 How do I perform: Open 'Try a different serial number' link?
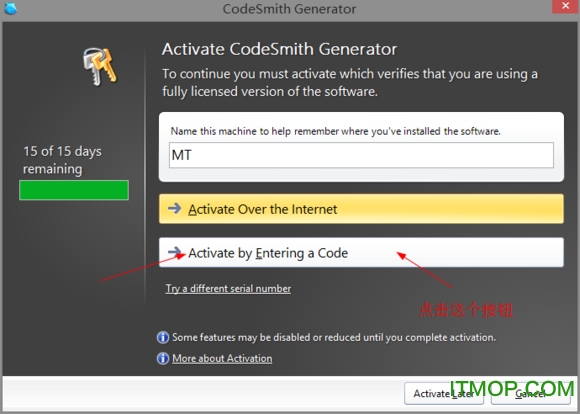point(228,289)
